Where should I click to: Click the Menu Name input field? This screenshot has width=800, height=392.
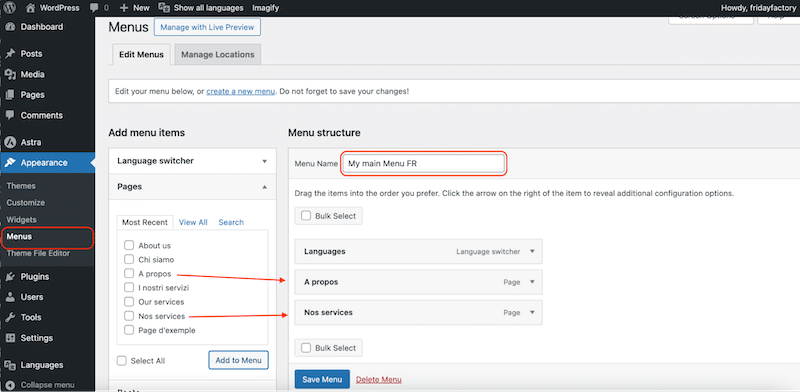click(x=423, y=164)
